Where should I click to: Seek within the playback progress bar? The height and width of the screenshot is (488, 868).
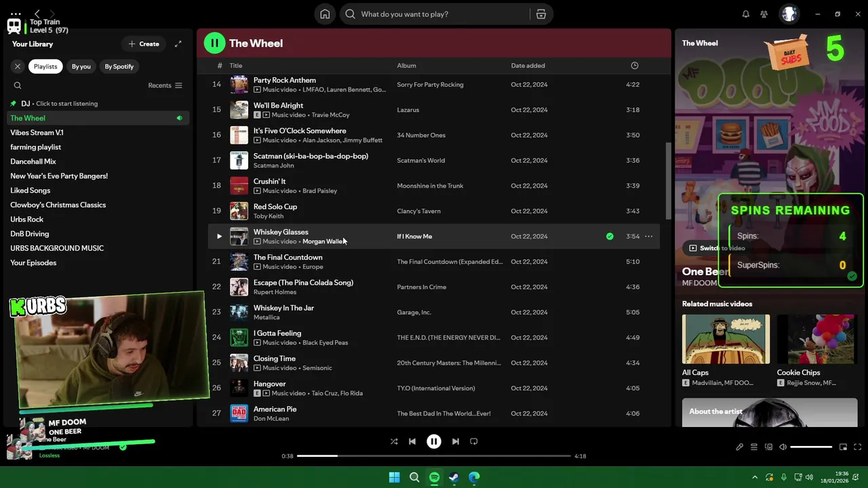[434, 456]
